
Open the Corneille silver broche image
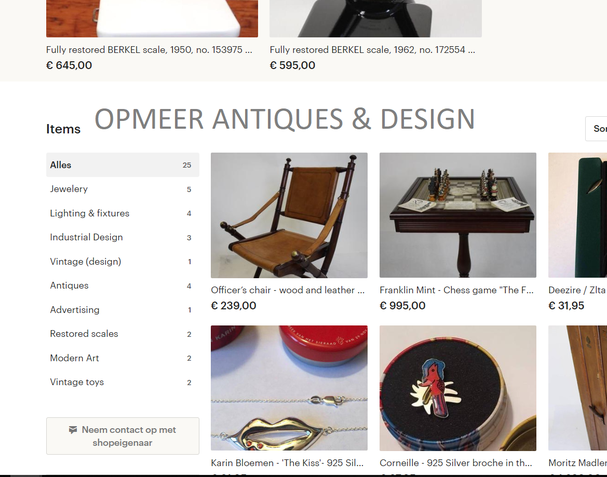coord(458,388)
